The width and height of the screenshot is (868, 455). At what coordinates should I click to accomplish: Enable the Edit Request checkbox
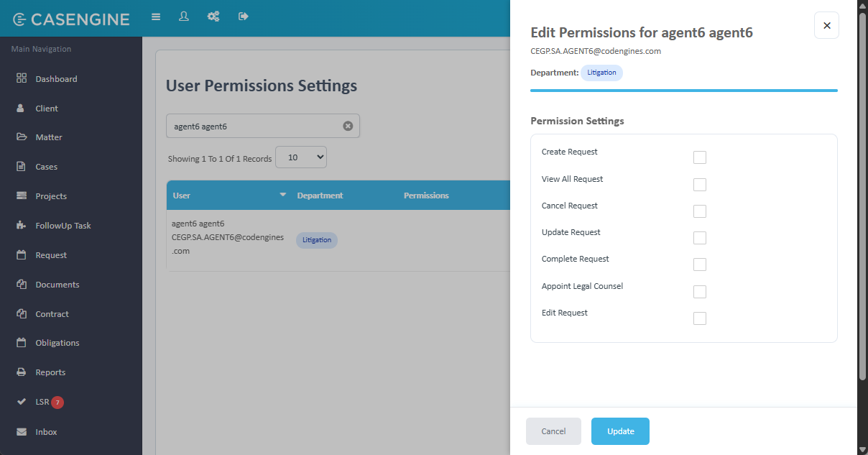tap(700, 318)
